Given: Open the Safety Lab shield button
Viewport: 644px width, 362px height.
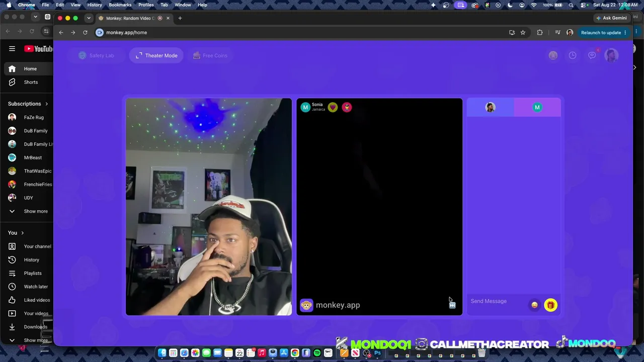Looking at the screenshot, I should 97,55.
